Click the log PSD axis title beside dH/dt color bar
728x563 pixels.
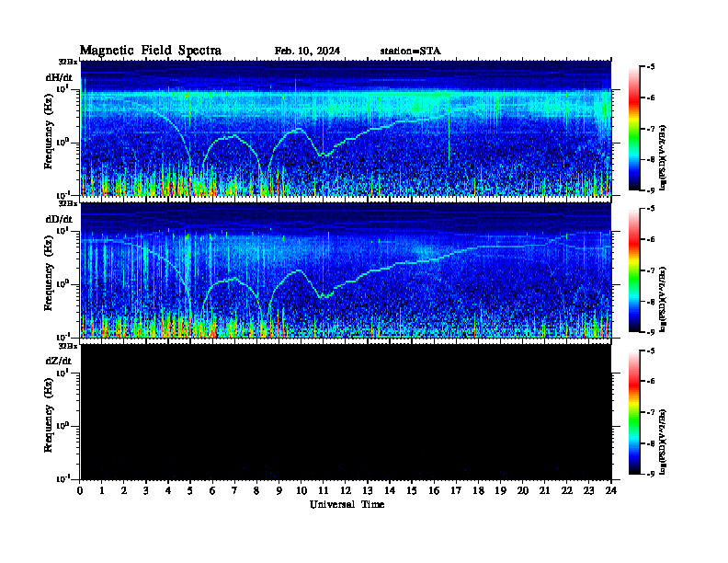tap(664, 157)
